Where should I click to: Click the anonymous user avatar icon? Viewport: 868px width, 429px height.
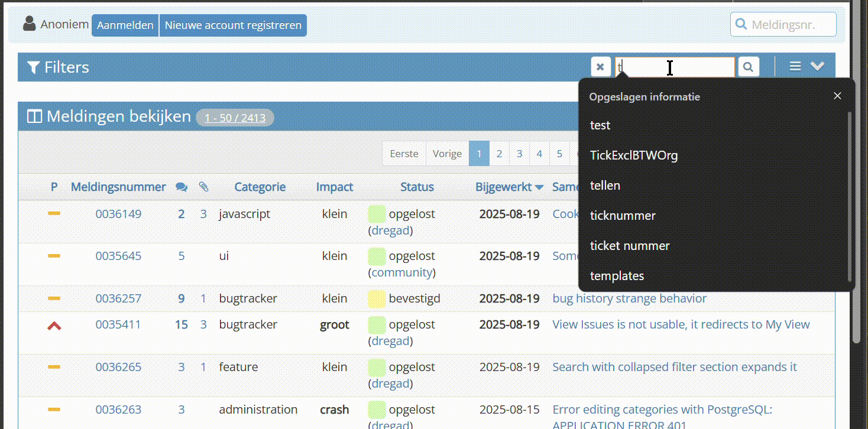tap(29, 24)
